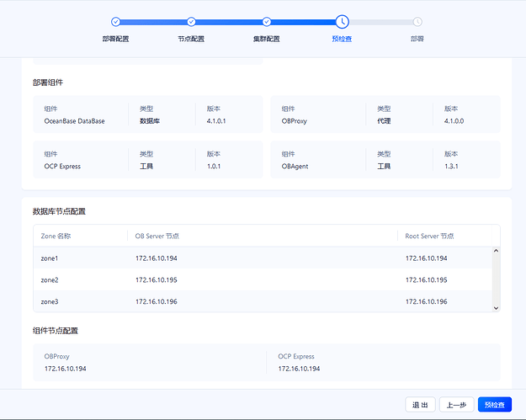The width and height of the screenshot is (526, 420).
Task: Select the zone1 row name
Action: 50,258
